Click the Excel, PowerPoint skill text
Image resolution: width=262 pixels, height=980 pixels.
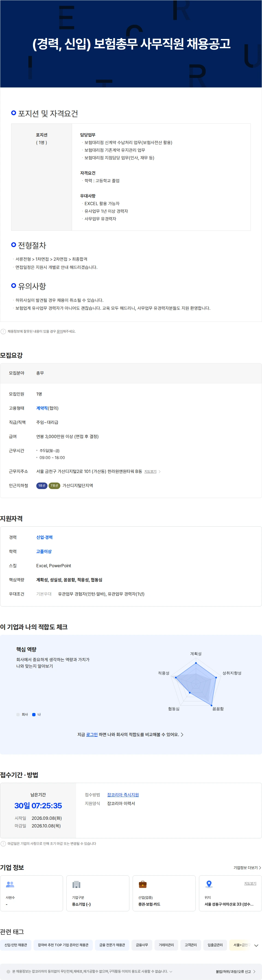(54, 566)
